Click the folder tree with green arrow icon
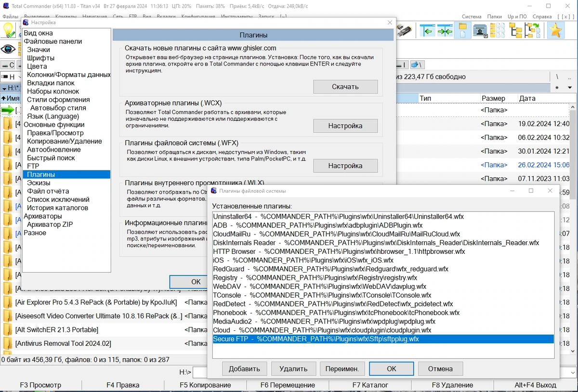 click(x=533, y=30)
